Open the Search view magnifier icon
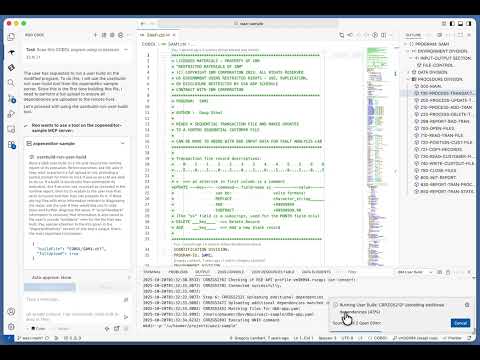This screenshot has height=360, width=480. [11, 83]
